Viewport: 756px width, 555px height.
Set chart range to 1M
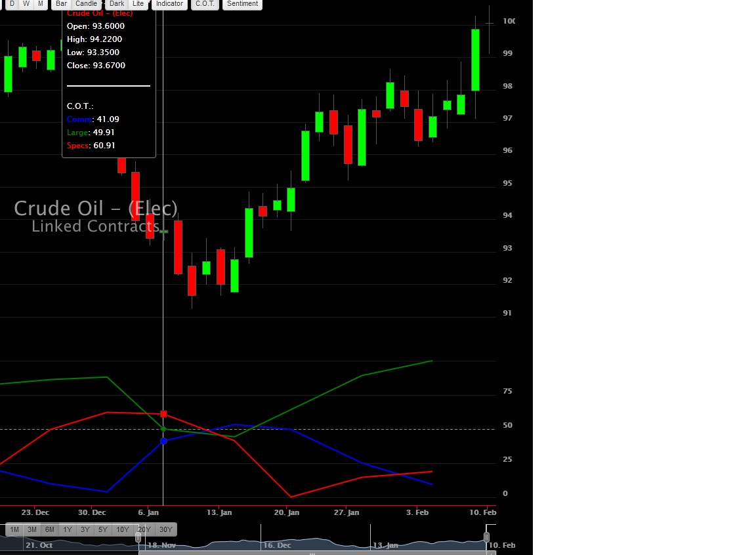click(x=14, y=529)
